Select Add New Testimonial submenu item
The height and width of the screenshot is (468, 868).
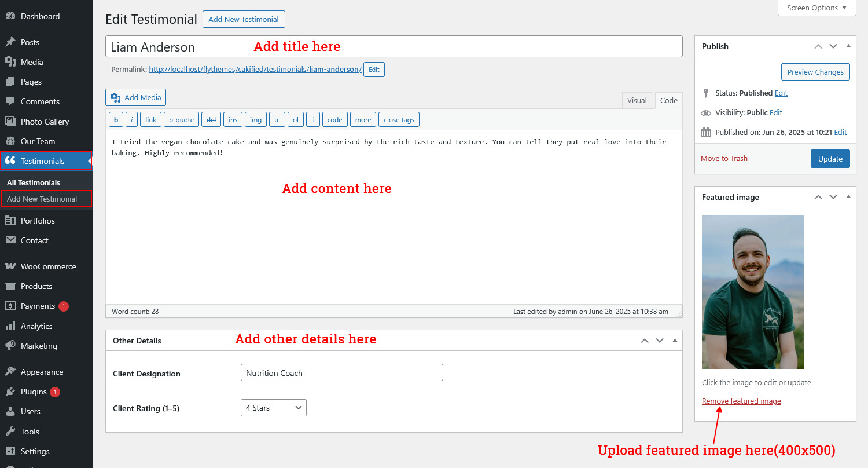point(42,199)
